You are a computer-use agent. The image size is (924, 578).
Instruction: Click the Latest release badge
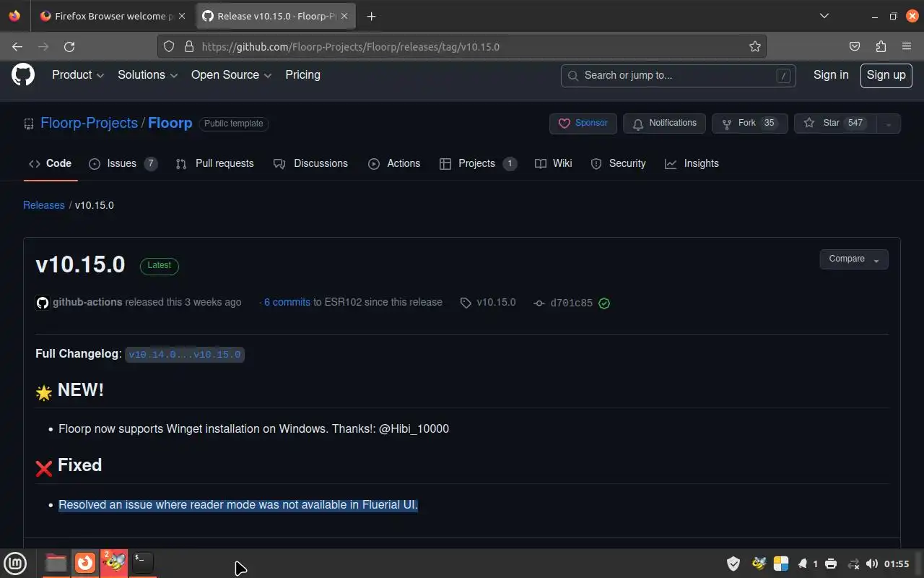(x=159, y=266)
